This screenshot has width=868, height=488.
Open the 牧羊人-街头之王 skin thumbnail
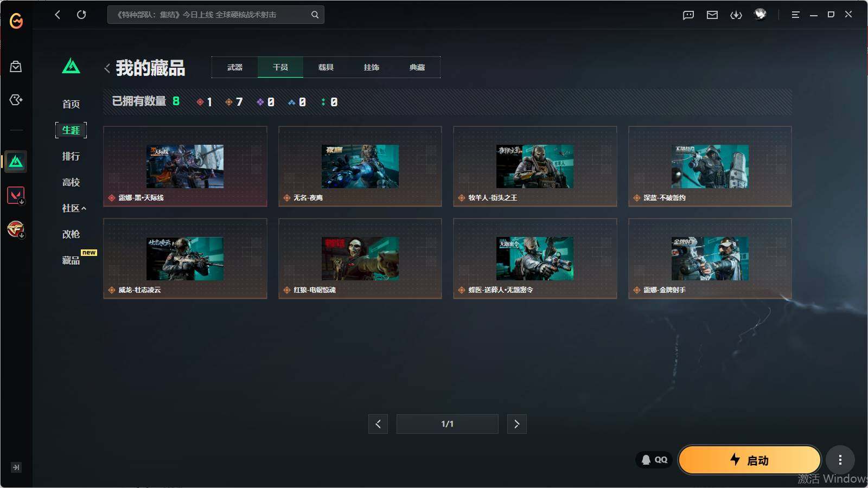535,166
